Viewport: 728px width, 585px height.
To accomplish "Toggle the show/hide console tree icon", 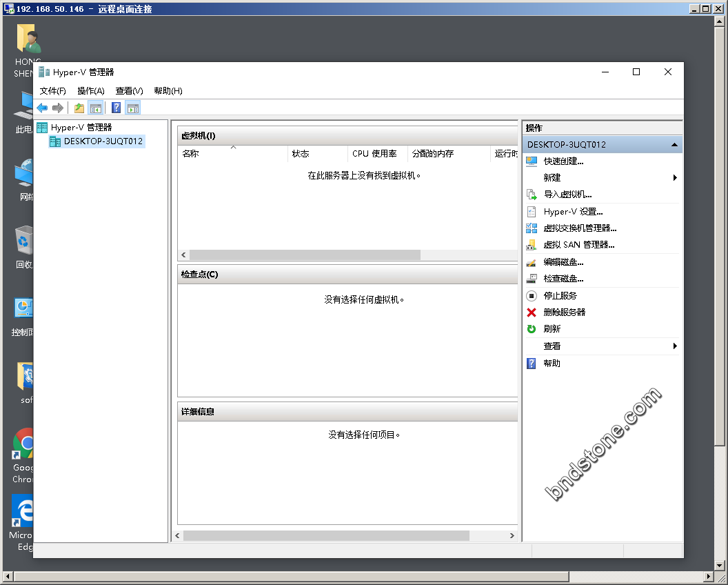I will coord(96,108).
